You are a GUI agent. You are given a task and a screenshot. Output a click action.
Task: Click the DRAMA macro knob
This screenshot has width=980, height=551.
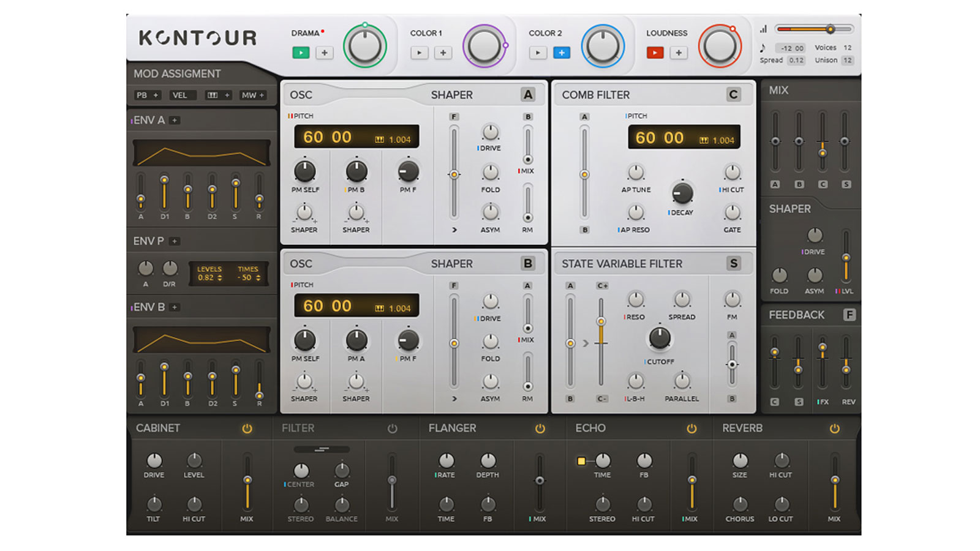tap(365, 47)
